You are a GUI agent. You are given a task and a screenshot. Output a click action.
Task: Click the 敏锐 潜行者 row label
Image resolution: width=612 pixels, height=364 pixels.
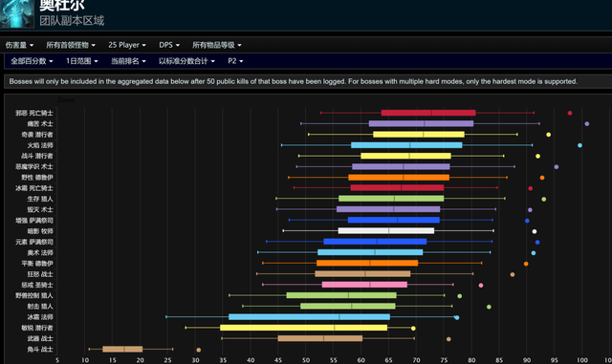(37, 328)
